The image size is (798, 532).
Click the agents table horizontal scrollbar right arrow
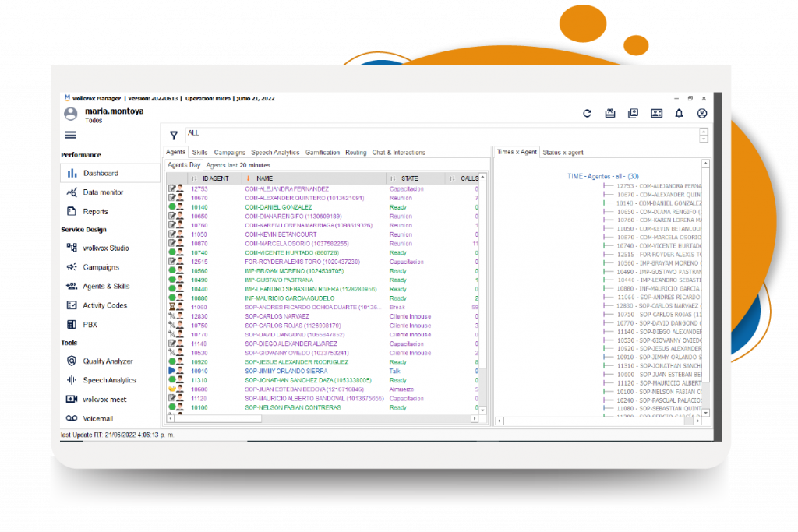click(x=475, y=419)
